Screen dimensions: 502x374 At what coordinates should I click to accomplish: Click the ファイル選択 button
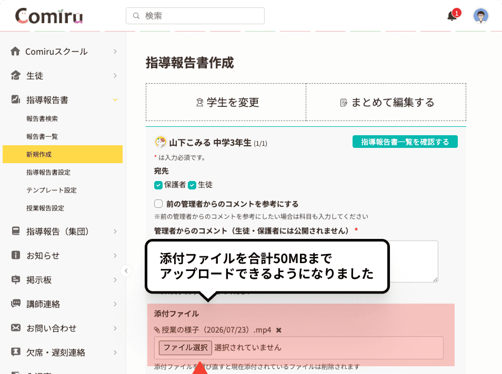pyautogui.click(x=185, y=348)
